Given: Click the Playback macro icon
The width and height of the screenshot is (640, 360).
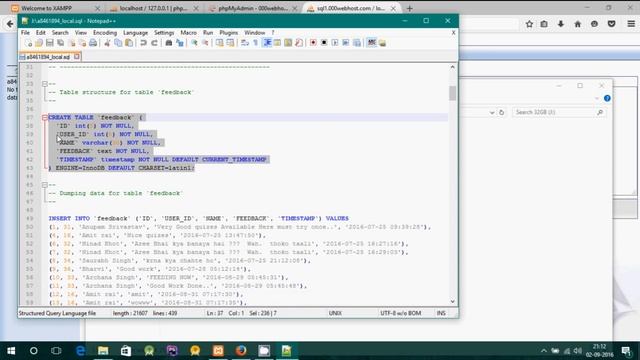Looking at the screenshot, I should tap(335, 43).
